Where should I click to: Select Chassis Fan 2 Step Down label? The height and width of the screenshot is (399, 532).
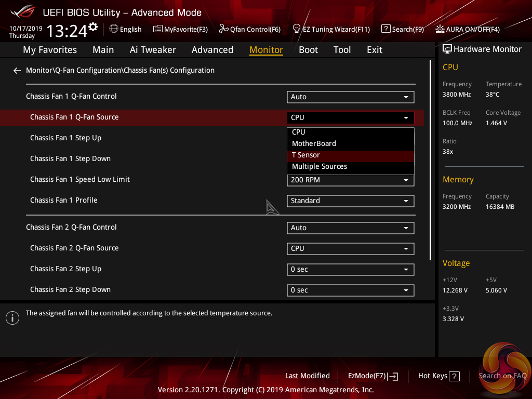coord(70,290)
